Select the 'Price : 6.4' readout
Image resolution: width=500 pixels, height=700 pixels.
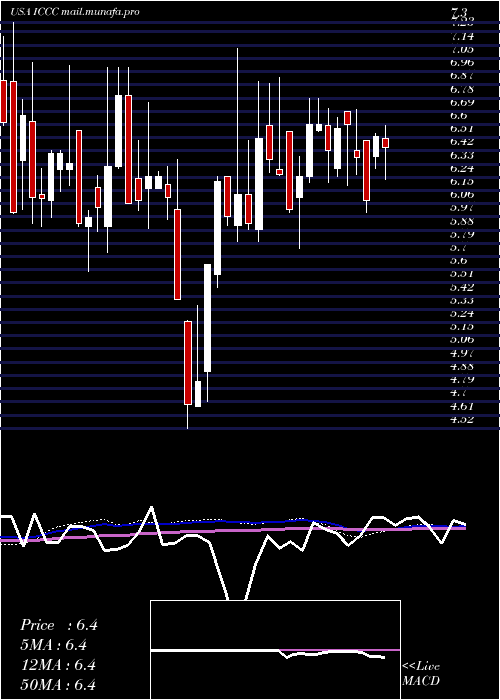click(58, 625)
